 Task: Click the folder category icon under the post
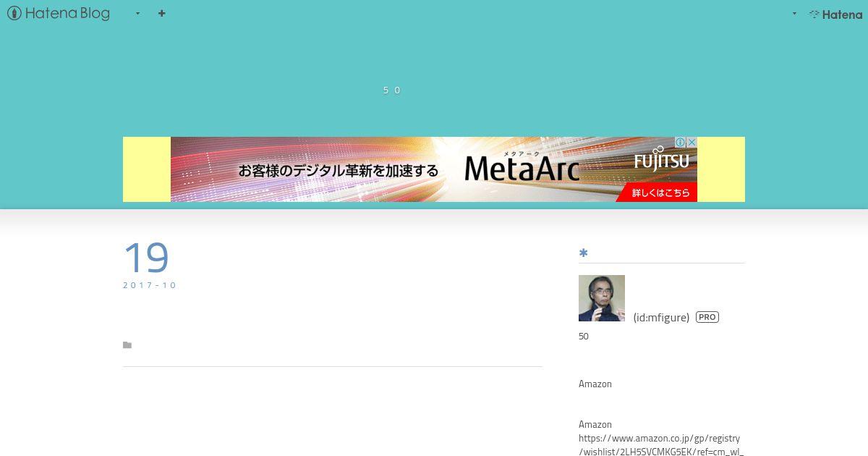click(127, 345)
